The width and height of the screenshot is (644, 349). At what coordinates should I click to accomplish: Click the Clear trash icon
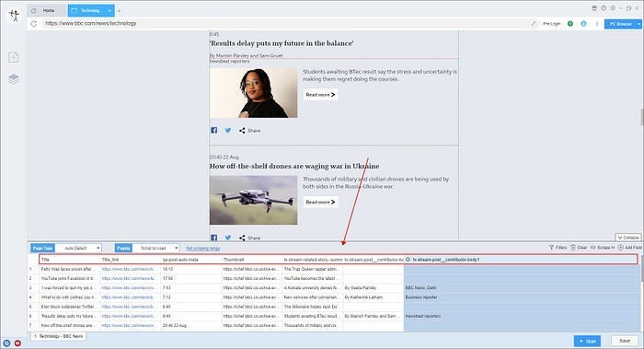[573, 248]
